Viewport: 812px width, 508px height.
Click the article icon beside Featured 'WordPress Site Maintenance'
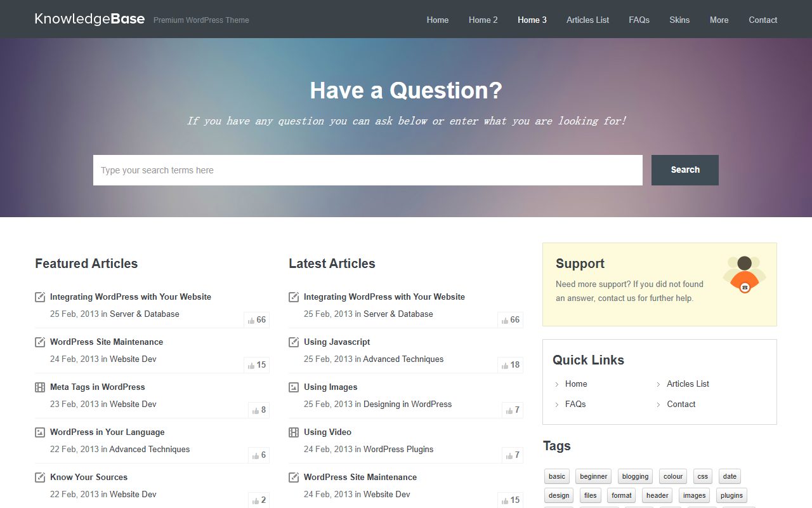[40, 342]
